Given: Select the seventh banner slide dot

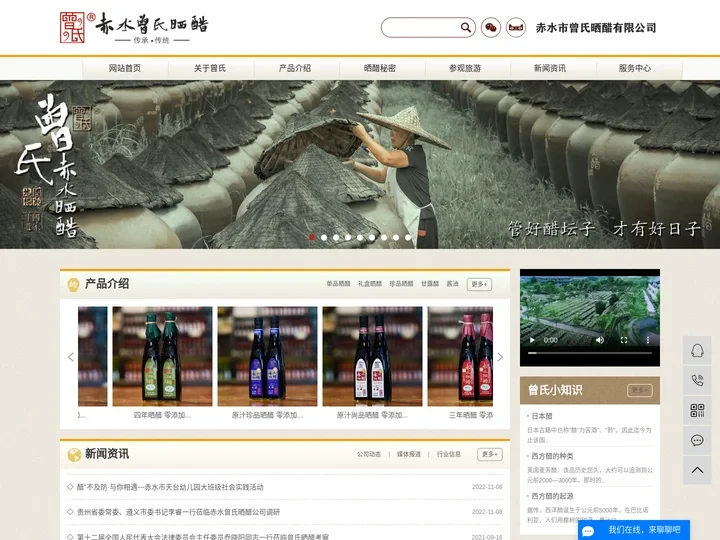Looking at the screenshot, I should pos(384,237).
